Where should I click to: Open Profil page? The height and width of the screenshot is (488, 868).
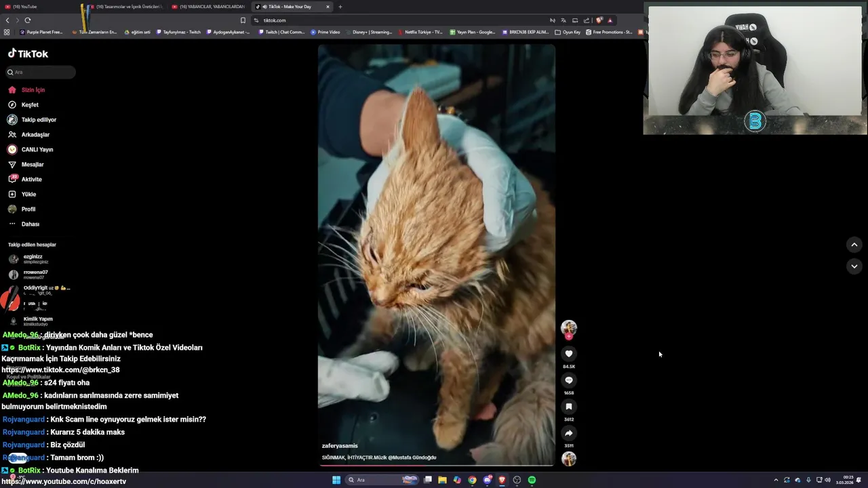(28, 209)
